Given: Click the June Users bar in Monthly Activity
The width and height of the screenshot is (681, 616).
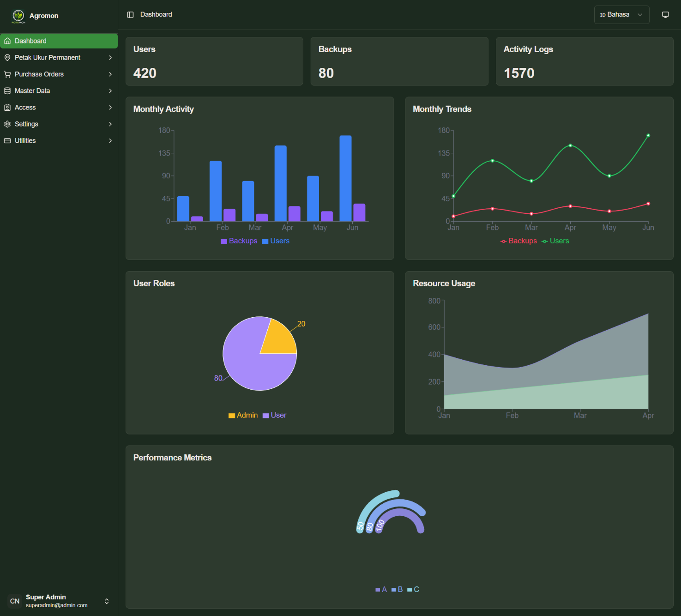Looking at the screenshot, I should pyautogui.click(x=345, y=178).
